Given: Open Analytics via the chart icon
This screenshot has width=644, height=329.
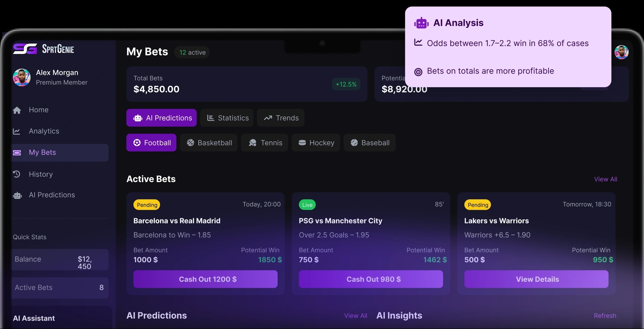Looking at the screenshot, I should coord(17,131).
